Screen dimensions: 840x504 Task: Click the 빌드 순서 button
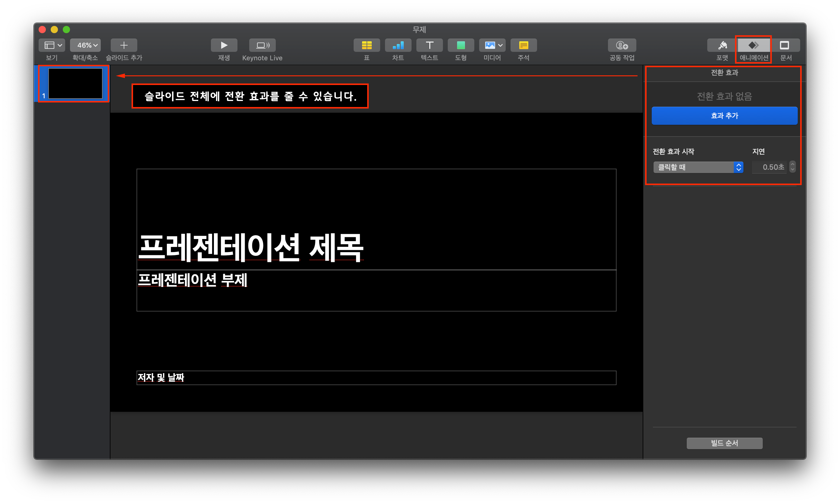click(x=724, y=443)
